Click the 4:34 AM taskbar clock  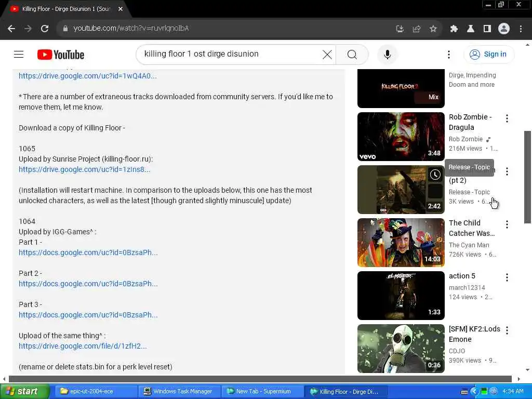[x=513, y=392]
